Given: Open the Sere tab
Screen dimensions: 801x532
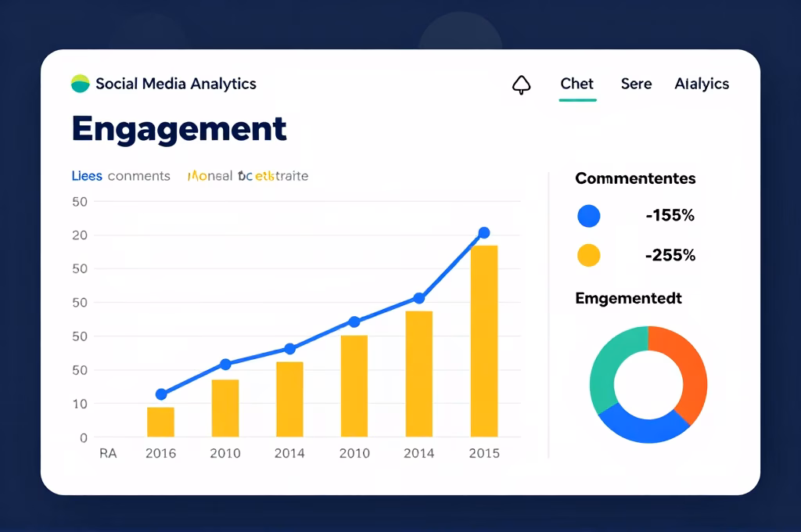Looking at the screenshot, I should pyautogui.click(x=636, y=84).
